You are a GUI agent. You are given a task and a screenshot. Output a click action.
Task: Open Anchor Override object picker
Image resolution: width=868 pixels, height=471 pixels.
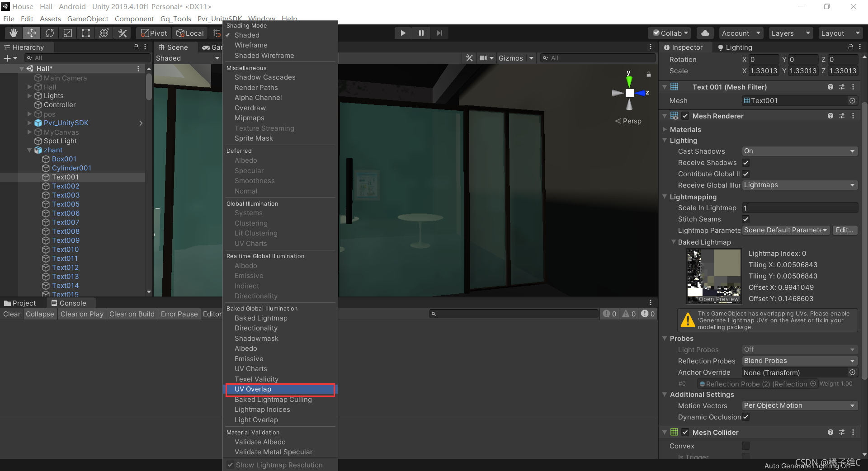point(852,372)
